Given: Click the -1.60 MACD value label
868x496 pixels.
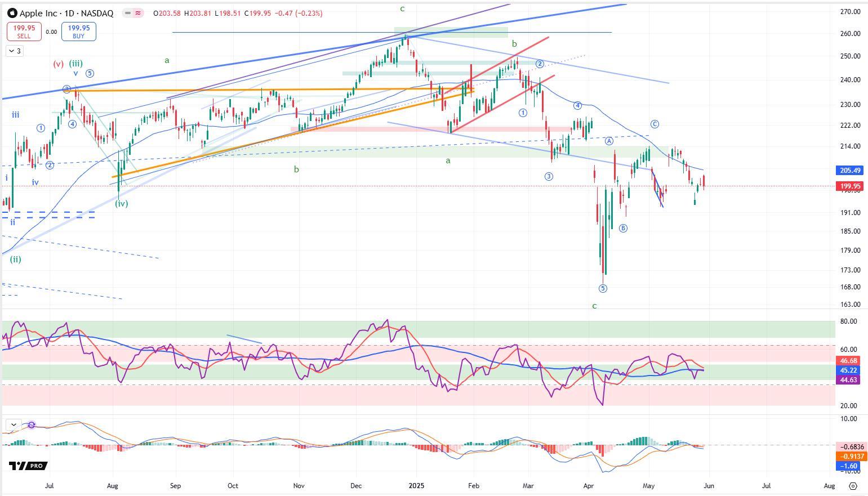Looking at the screenshot, I should (848, 466).
